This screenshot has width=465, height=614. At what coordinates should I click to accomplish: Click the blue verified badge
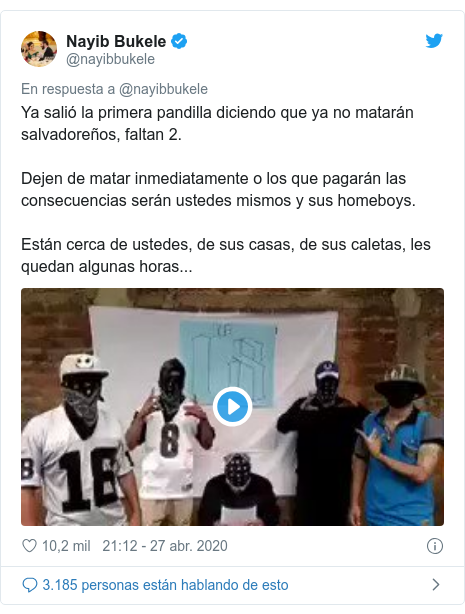click(x=179, y=41)
